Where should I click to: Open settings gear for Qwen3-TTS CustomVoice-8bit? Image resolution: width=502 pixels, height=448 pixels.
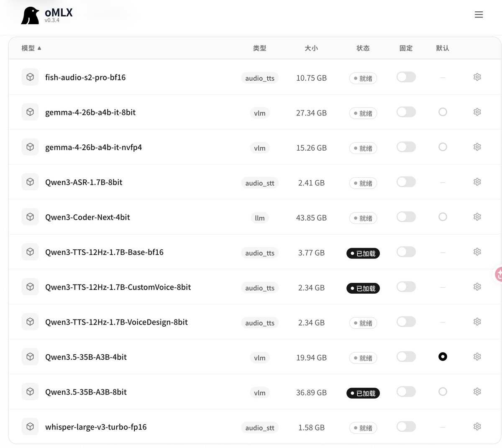tap(477, 287)
